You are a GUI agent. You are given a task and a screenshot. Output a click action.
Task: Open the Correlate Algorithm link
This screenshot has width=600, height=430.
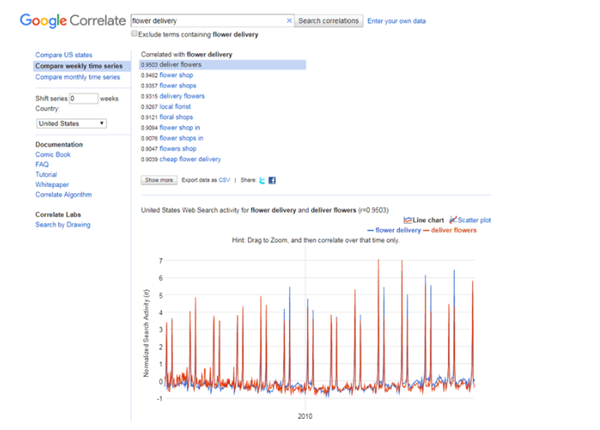(x=64, y=194)
